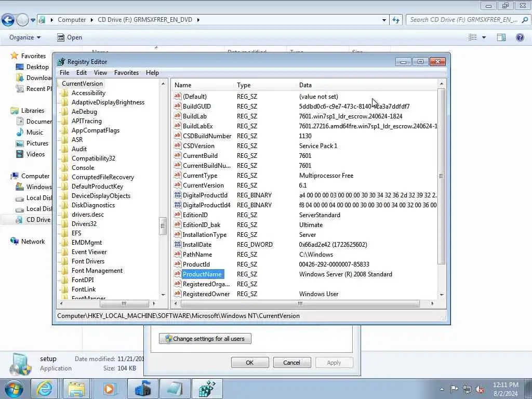The image size is (532, 399).
Task: Click the DigitalProductId binary value icon
Action: click(178, 195)
